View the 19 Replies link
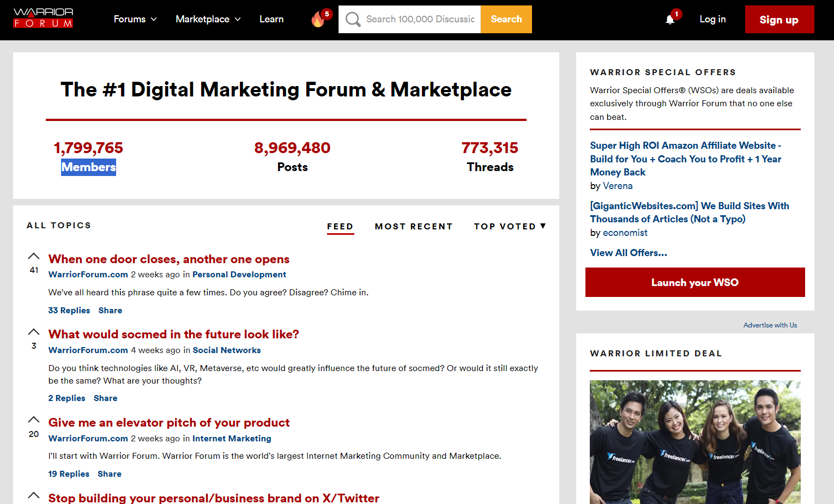The height and width of the screenshot is (504, 834). (x=69, y=474)
